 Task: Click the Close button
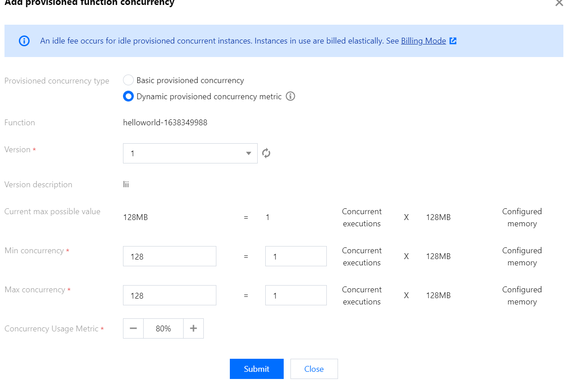pyautogui.click(x=314, y=369)
